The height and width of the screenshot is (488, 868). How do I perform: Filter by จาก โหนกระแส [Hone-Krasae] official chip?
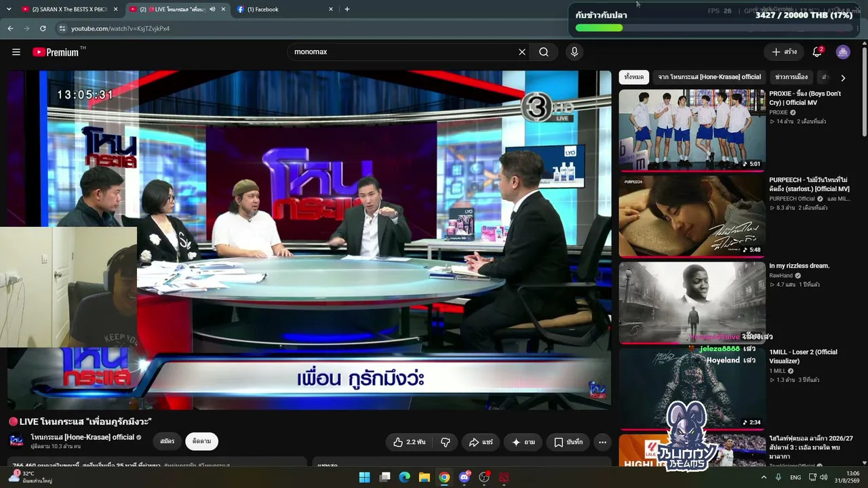709,77
